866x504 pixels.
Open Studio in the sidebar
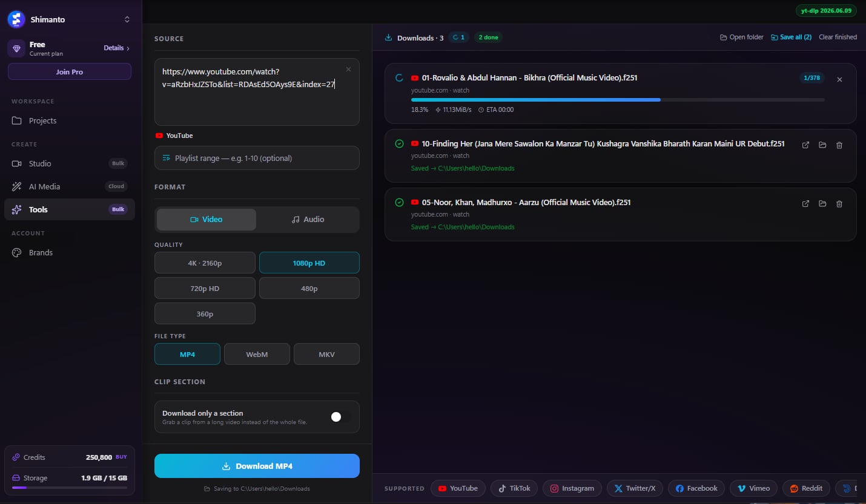[70, 163]
